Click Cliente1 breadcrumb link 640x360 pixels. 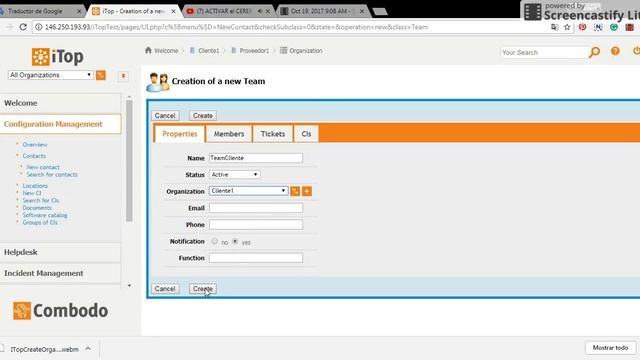[x=209, y=51]
